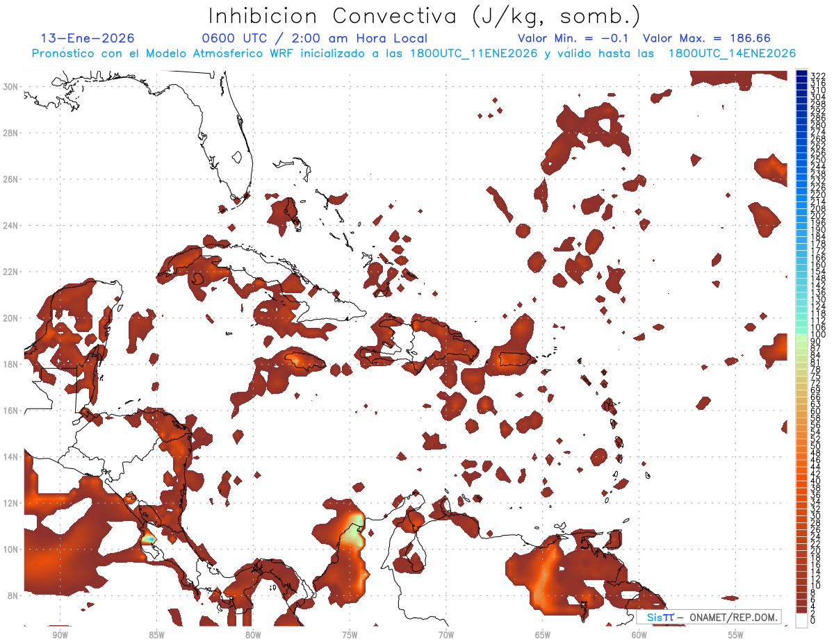Click the WRF model forecast description line
The width and height of the screenshot is (834, 644).
(414, 53)
